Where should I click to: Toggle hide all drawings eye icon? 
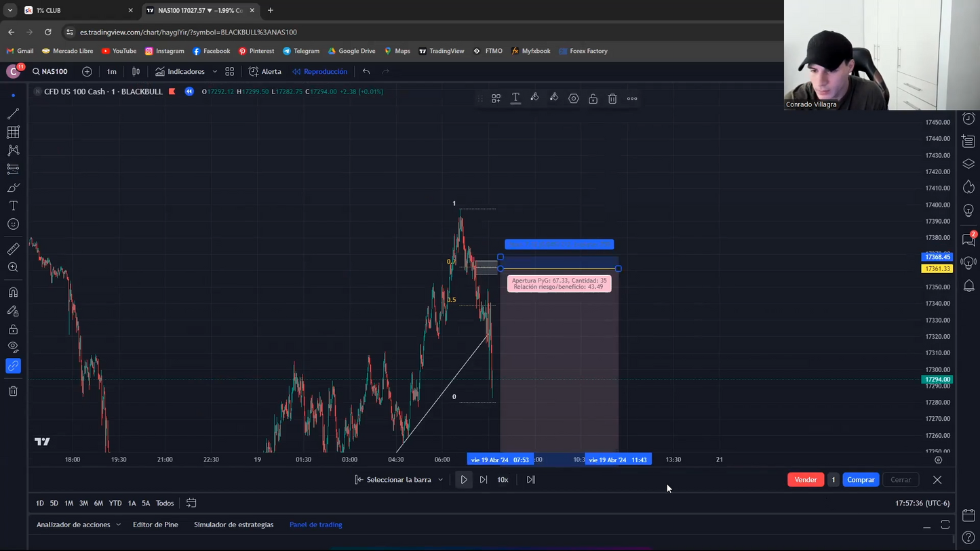coord(13,348)
